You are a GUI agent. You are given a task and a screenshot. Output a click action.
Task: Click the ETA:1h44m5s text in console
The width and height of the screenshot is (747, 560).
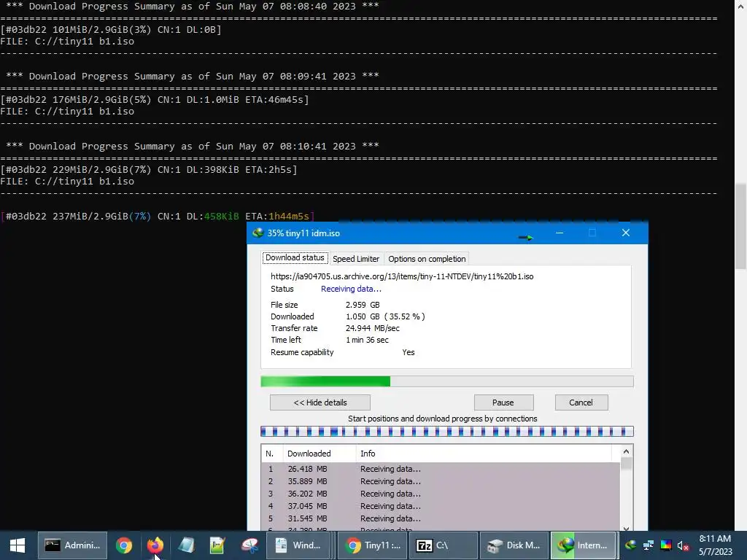click(x=279, y=216)
